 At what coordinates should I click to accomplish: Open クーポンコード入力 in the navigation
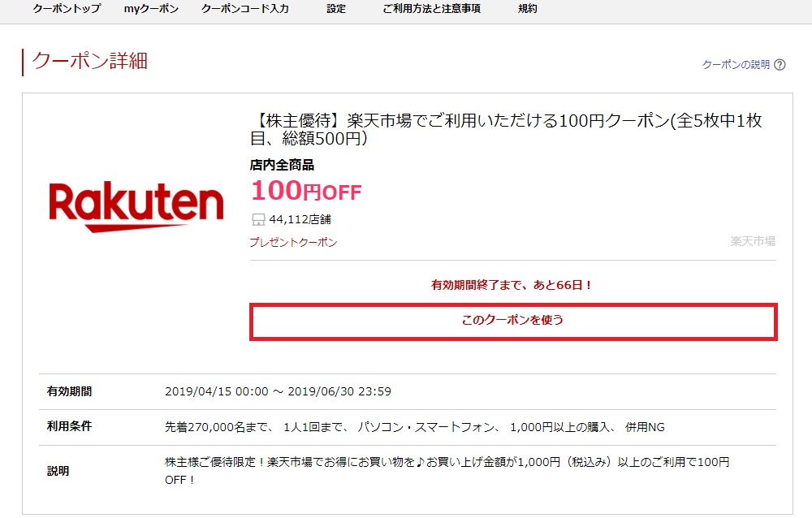tap(245, 9)
